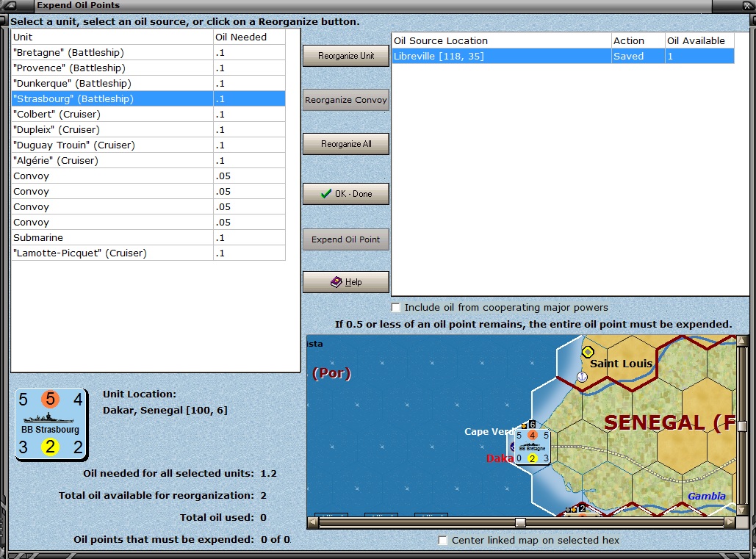This screenshot has width=756, height=559.
Task: Click the map horizontal scrollbar thumb
Action: click(520, 522)
